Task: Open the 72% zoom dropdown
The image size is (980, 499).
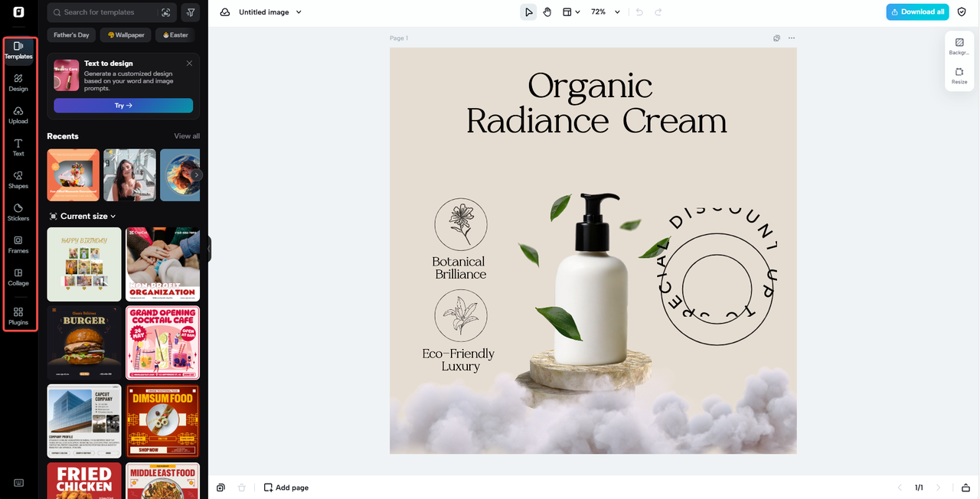Action: pyautogui.click(x=605, y=12)
